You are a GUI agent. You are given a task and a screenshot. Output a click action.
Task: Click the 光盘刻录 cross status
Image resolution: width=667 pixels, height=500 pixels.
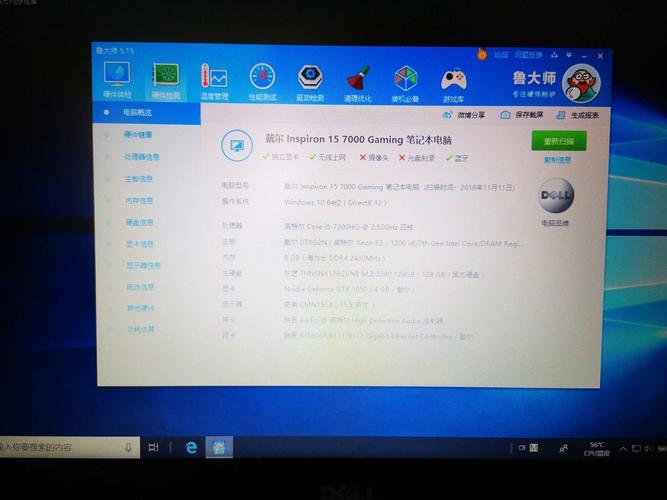(416, 158)
